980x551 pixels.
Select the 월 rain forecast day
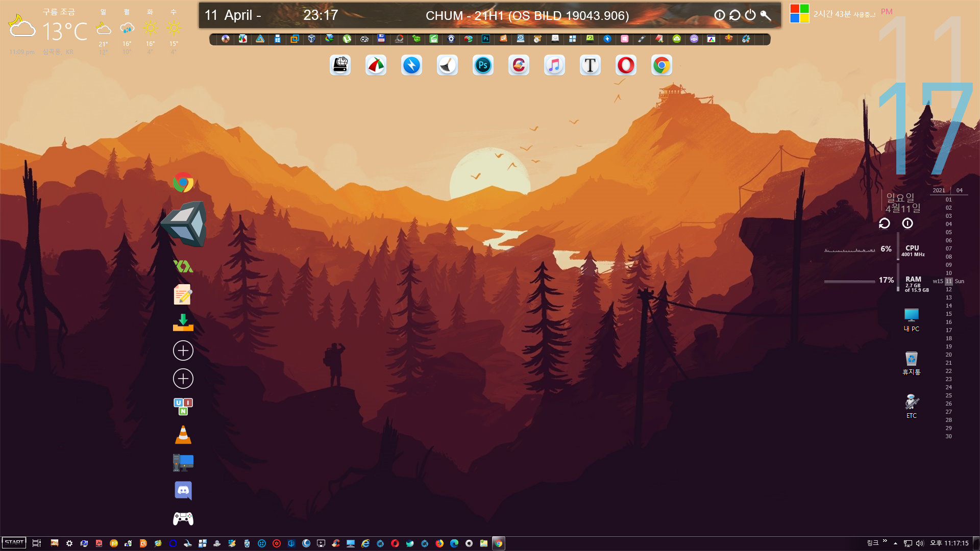127,31
